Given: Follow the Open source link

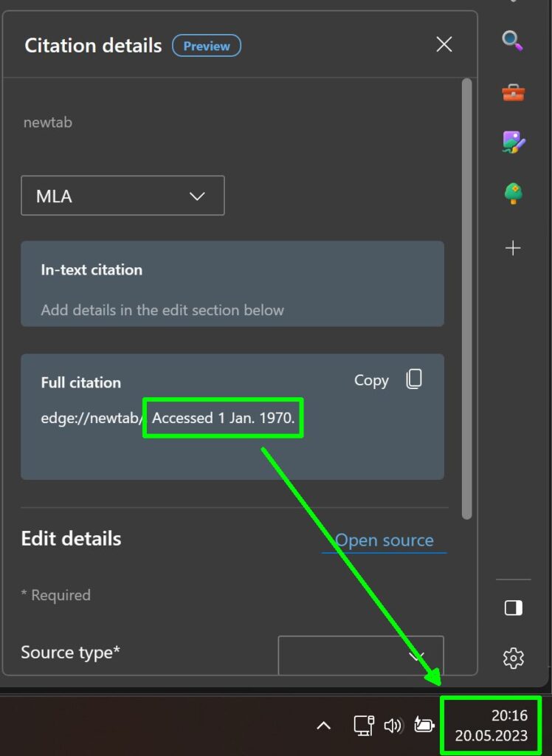Looking at the screenshot, I should click(384, 540).
